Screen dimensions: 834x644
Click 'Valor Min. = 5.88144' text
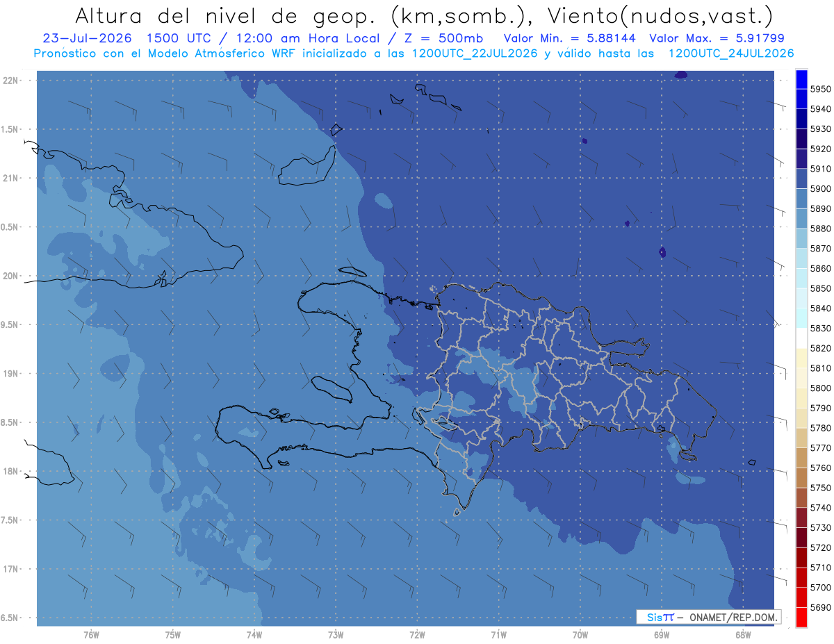[569, 38]
